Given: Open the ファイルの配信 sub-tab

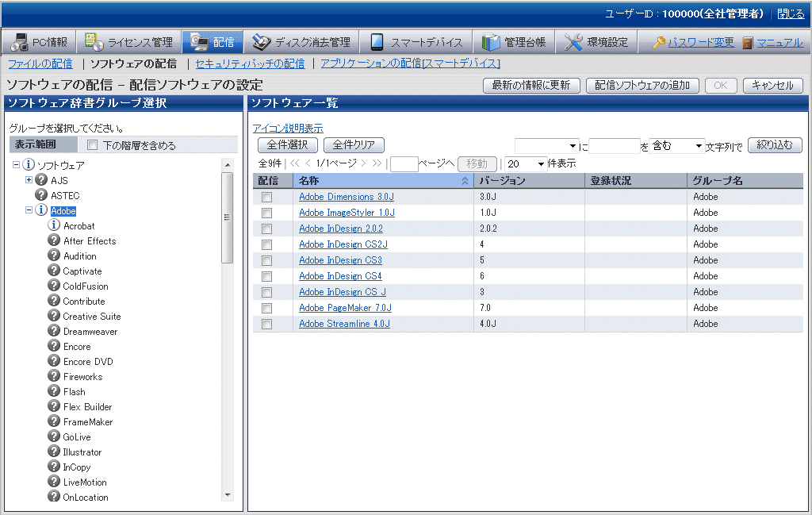Looking at the screenshot, I should (40, 63).
